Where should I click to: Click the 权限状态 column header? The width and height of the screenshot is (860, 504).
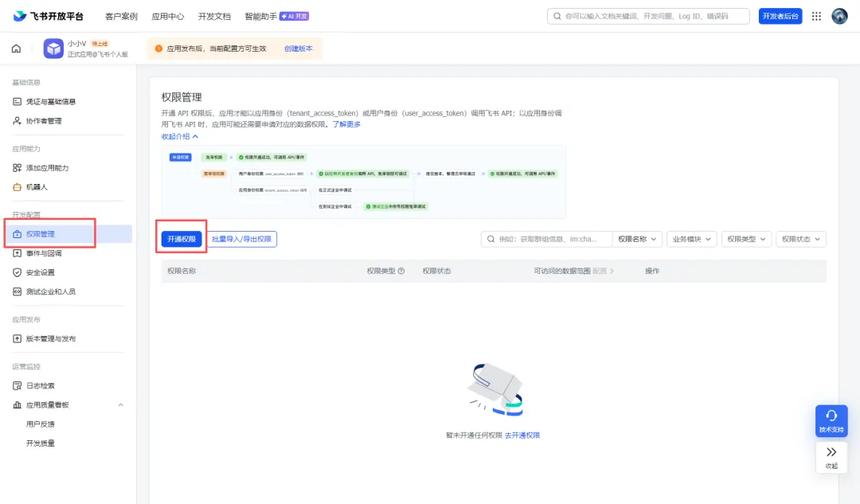[436, 271]
